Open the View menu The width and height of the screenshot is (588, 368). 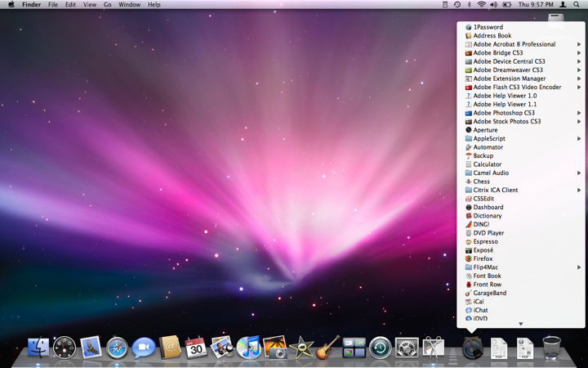pos(90,5)
